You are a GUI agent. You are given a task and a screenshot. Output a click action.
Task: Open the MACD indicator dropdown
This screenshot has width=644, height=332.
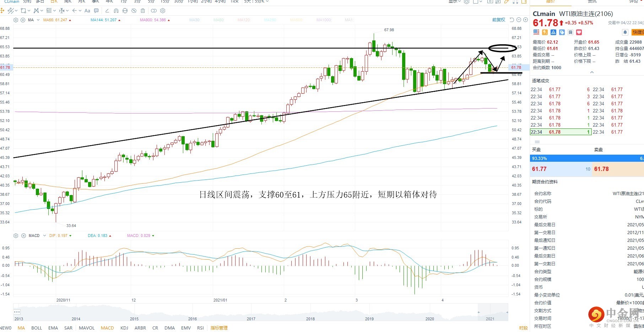[44, 236]
